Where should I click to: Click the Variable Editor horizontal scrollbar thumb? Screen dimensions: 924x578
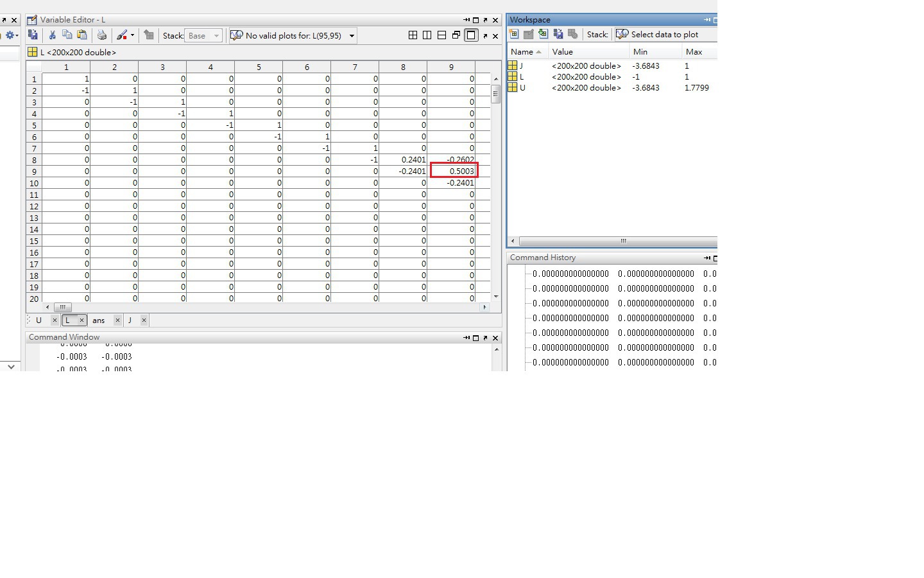tap(62, 307)
